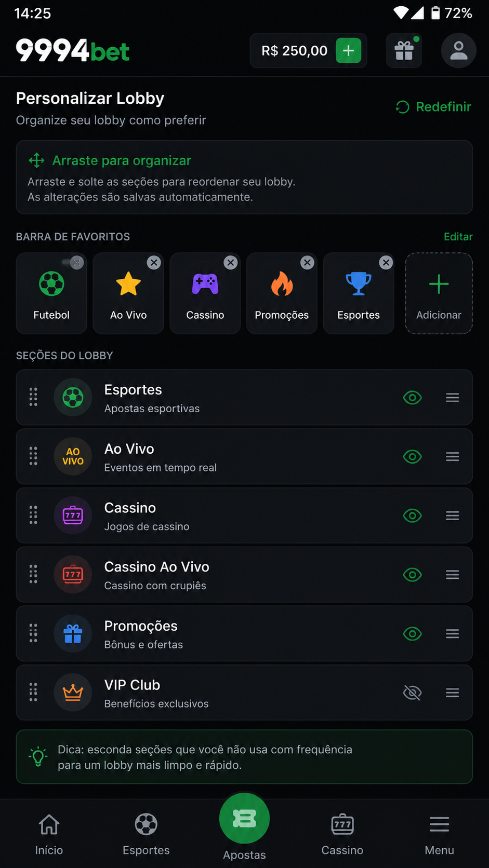Image resolution: width=489 pixels, height=868 pixels.
Task: Remove Cassino from favorites bar
Action: tap(231, 263)
